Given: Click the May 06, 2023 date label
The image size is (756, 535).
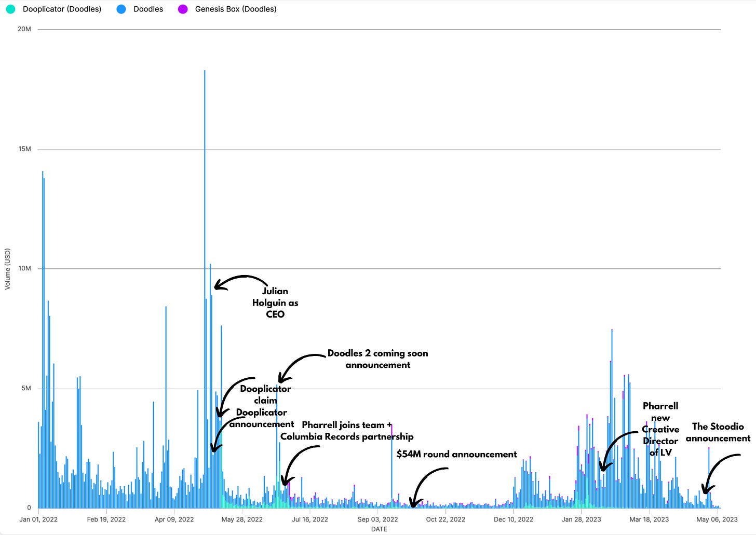Looking at the screenshot, I should pos(717,519).
